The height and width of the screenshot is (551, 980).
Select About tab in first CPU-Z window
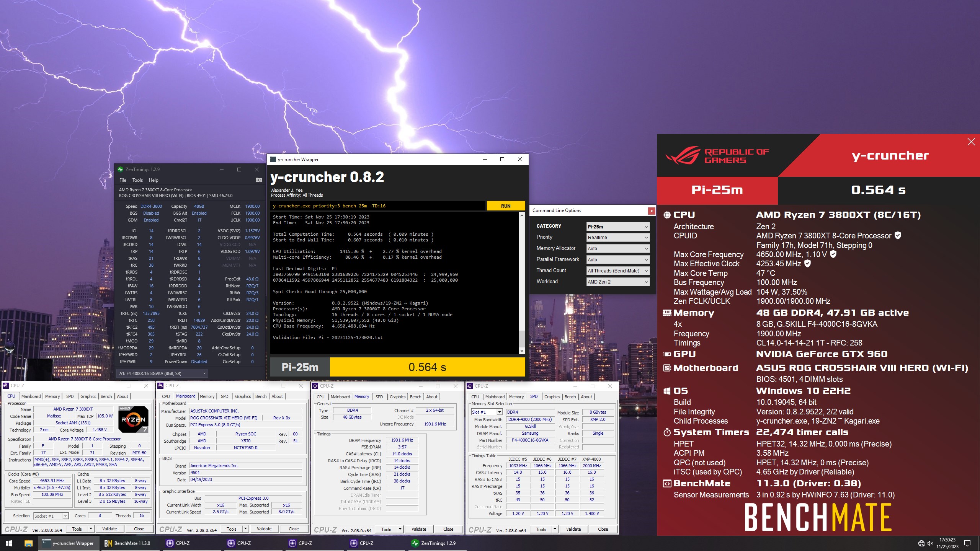122,396
